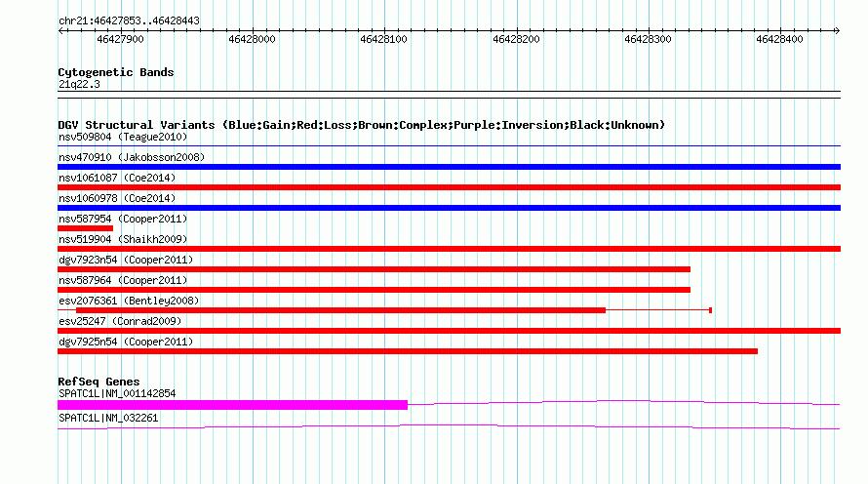Select the RefSeq Genes track title
The height and width of the screenshot is (484, 868).
point(99,382)
